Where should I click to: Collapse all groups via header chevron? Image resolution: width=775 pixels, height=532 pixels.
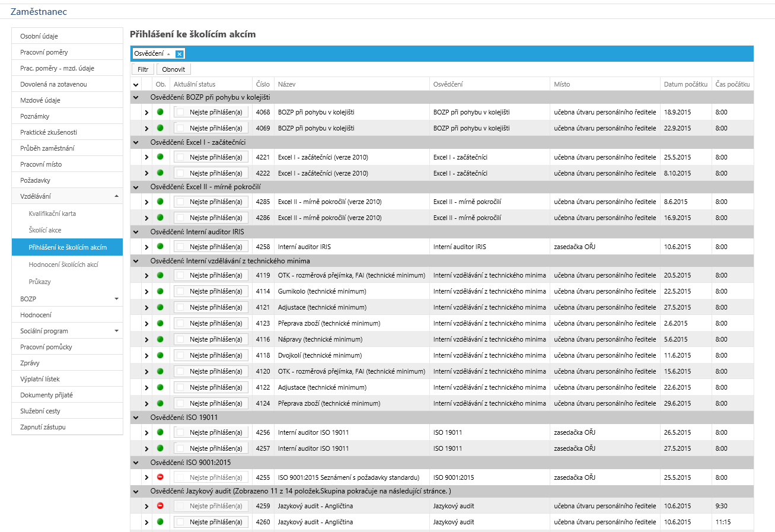point(136,84)
